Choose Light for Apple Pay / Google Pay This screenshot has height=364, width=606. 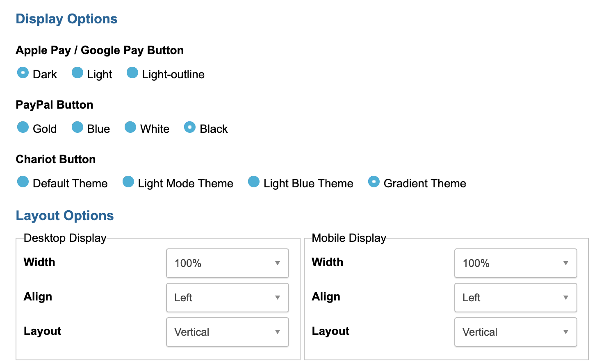[x=77, y=73]
